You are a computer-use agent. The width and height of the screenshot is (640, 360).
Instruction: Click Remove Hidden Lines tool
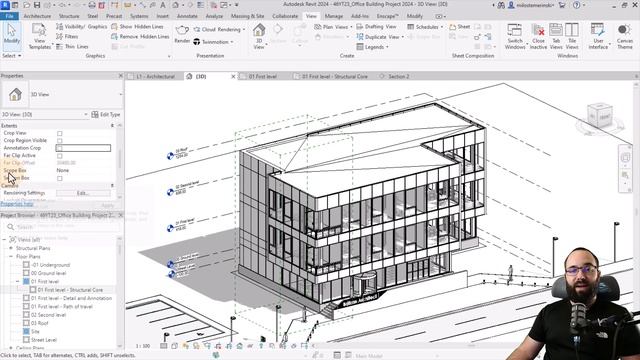(140, 37)
